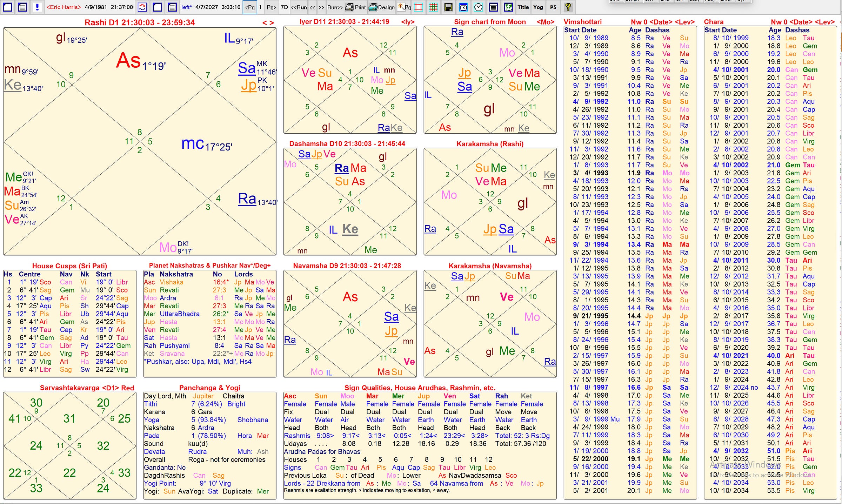Click the world map atlas icon
Screen dimensions: 842x504
point(508,7)
